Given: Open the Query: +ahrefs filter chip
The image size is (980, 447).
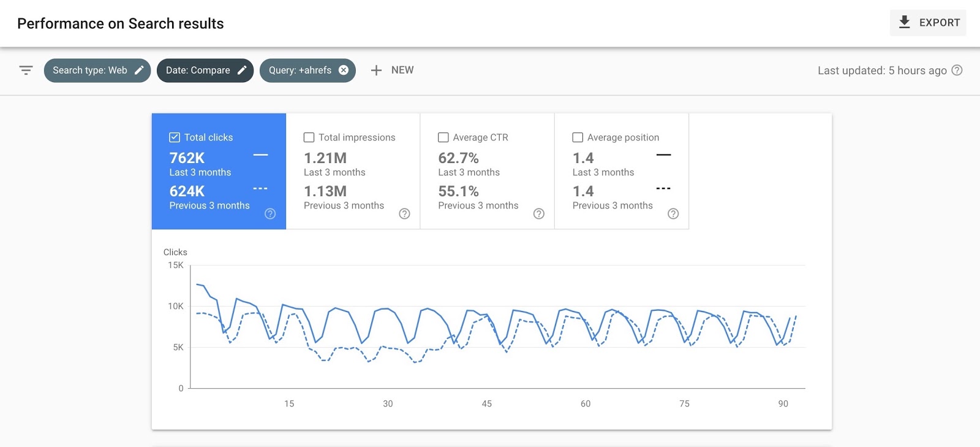Looking at the screenshot, I should [x=300, y=71].
